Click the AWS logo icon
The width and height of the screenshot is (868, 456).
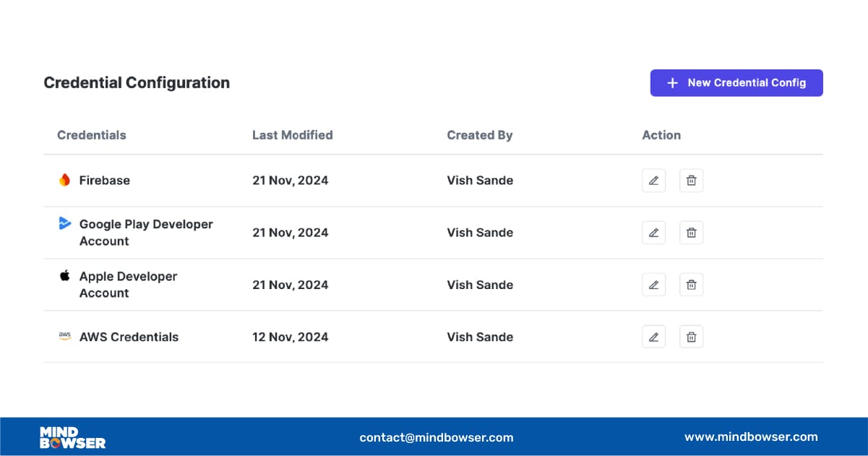64,337
